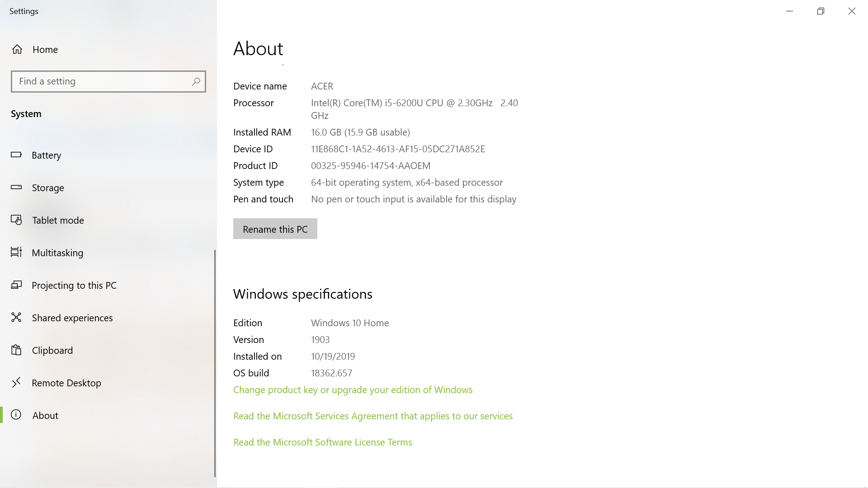Click the Windows 10 Home edition value
The width and height of the screenshot is (868, 488).
(x=350, y=323)
